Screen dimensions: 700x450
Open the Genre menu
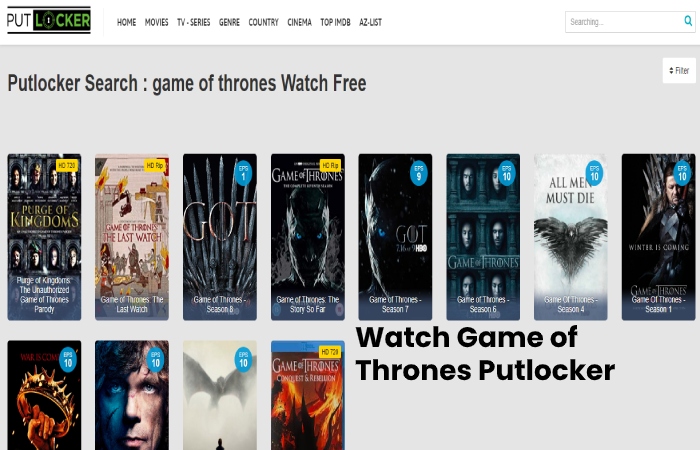click(229, 22)
